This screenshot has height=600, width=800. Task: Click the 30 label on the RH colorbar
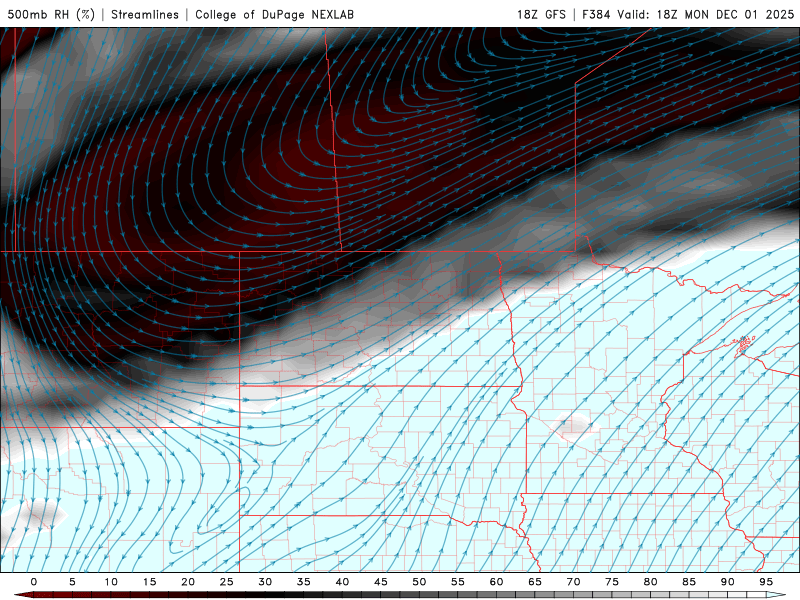(x=265, y=582)
